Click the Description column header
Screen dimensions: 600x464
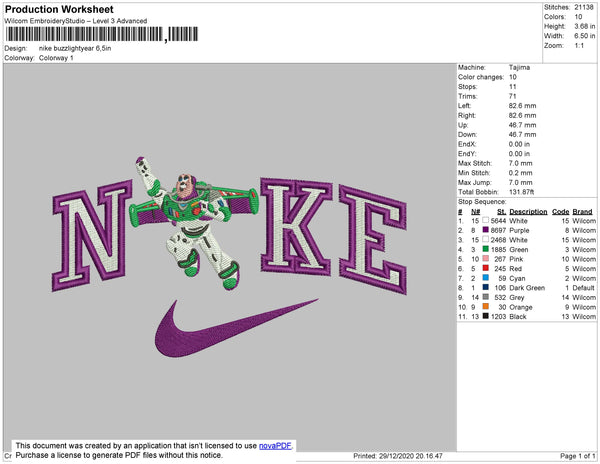(x=528, y=212)
